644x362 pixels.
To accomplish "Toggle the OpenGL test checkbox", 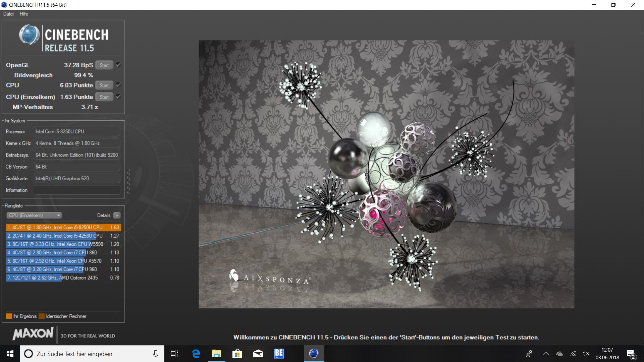I will 118,65.
